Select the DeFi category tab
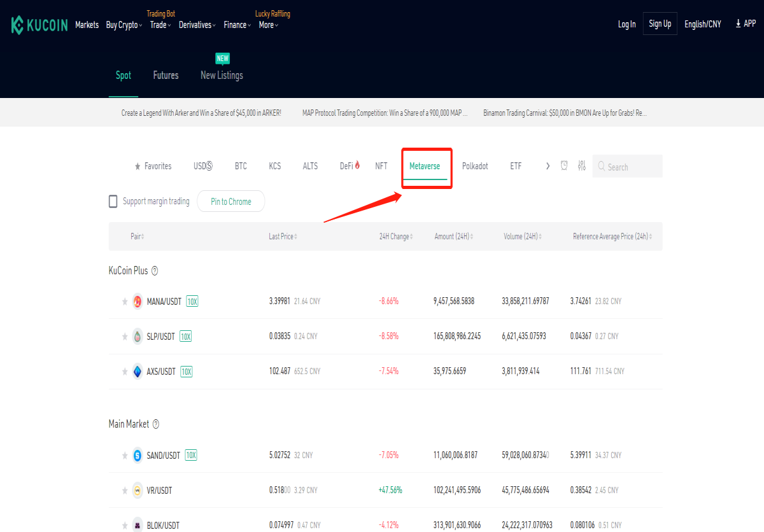 pos(350,166)
